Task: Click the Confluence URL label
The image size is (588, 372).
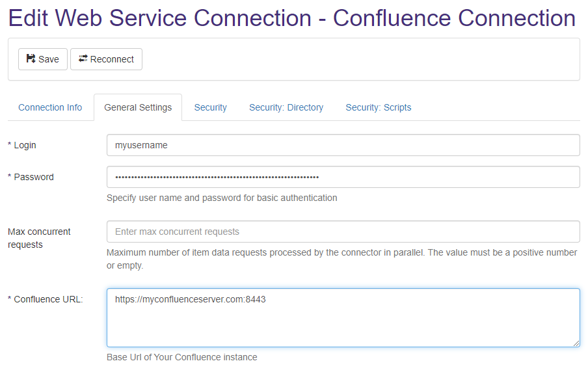Action: pos(48,299)
